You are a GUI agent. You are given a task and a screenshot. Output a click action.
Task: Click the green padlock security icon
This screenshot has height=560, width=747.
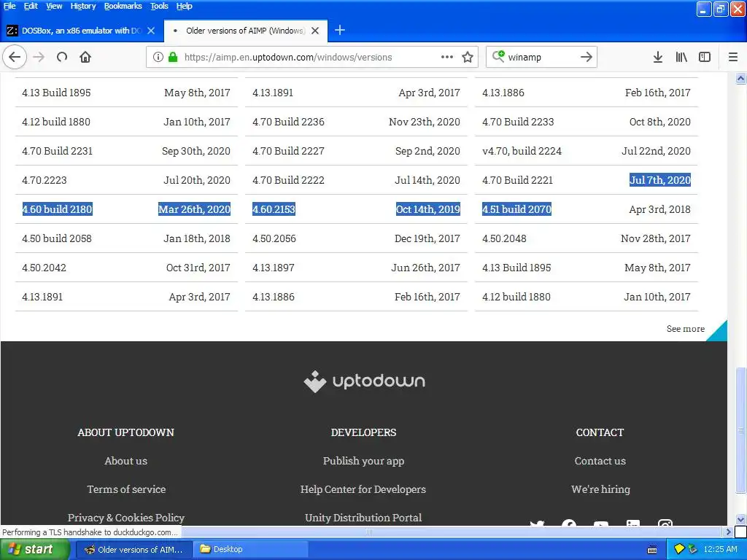(x=173, y=57)
